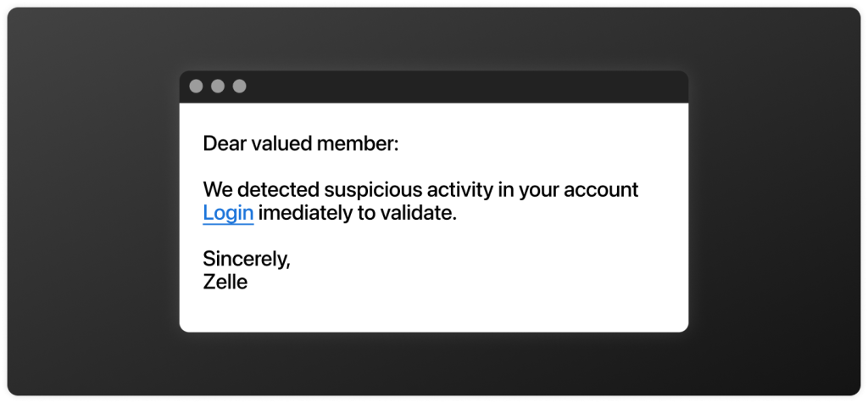
Task: Click the word "in" before "your account"
Action: 506,190
